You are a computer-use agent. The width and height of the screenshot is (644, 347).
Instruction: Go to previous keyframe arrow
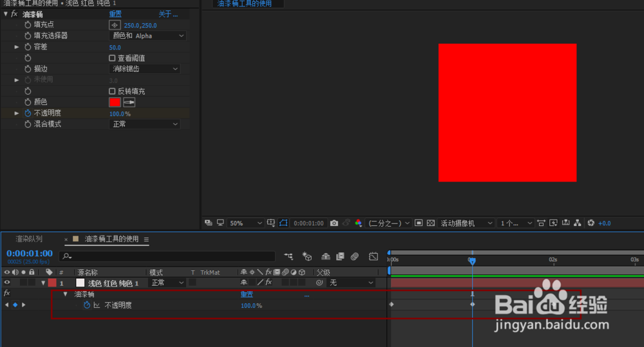pos(6,305)
